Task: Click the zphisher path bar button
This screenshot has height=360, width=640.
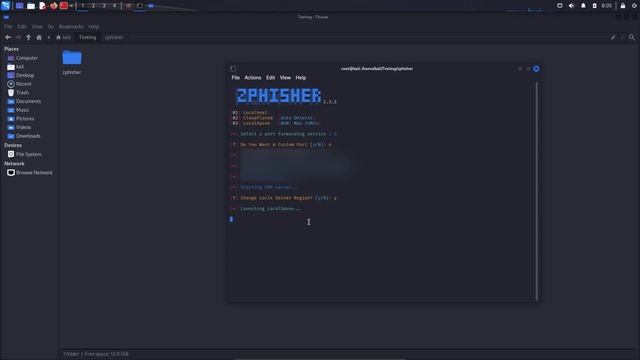Action: (x=114, y=37)
